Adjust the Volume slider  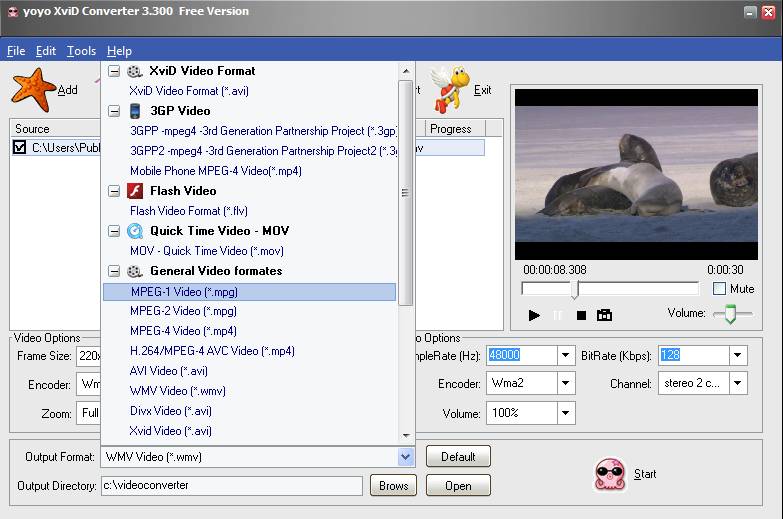731,314
